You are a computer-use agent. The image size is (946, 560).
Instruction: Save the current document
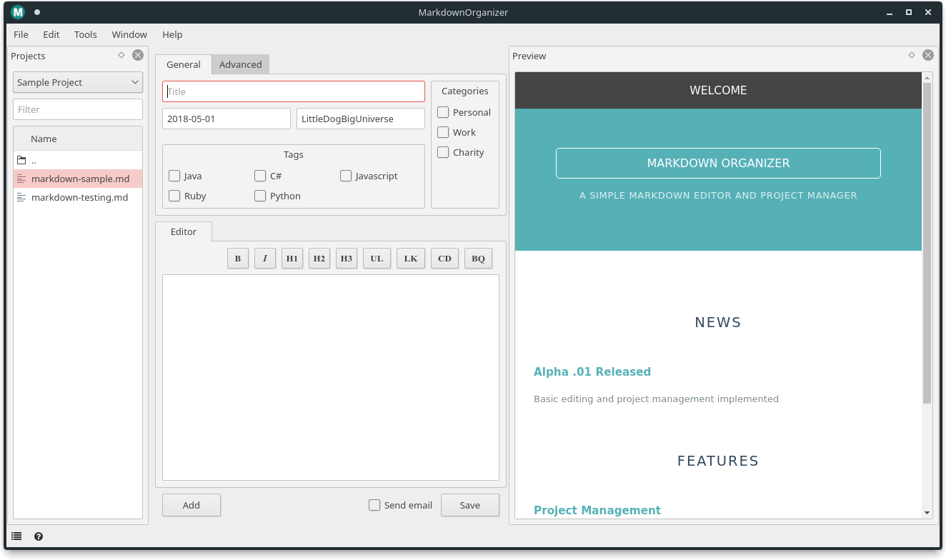pyautogui.click(x=469, y=505)
